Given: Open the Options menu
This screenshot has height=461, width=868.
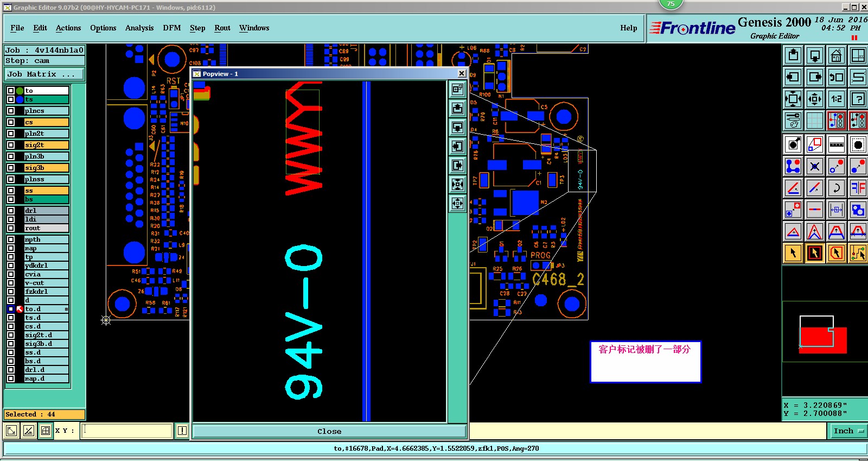Looking at the screenshot, I should pyautogui.click(x=103, y=28).
